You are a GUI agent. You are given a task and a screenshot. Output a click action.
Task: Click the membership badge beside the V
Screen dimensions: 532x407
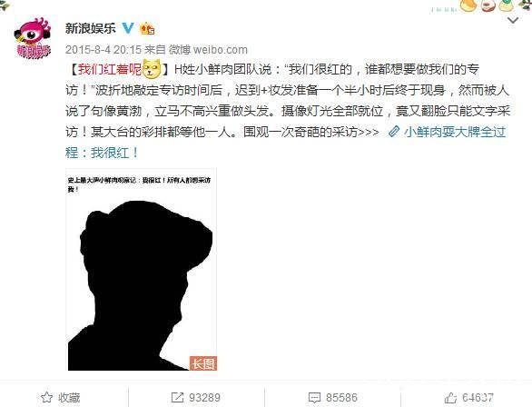(147, 28)
